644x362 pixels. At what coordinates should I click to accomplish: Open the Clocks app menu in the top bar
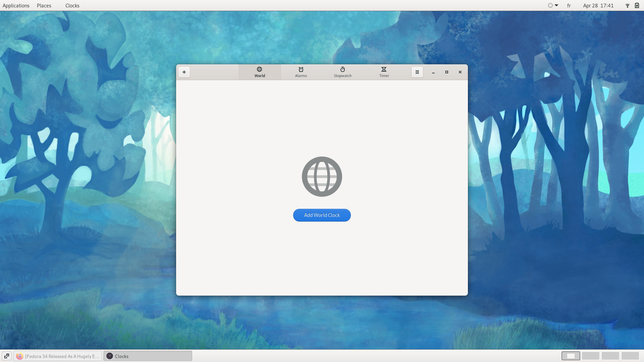point(72,6)
